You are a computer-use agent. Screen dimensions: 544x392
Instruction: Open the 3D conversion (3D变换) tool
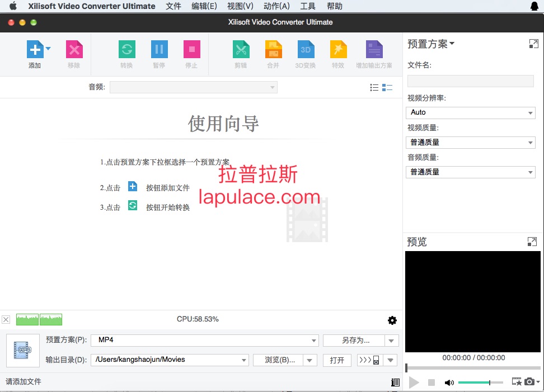[306, 50]
